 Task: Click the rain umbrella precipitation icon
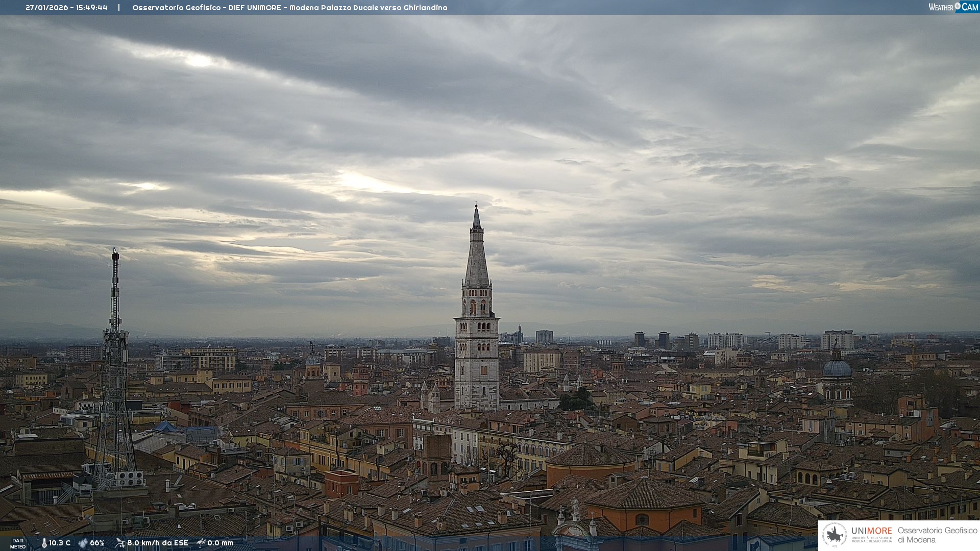coord(201,542)
